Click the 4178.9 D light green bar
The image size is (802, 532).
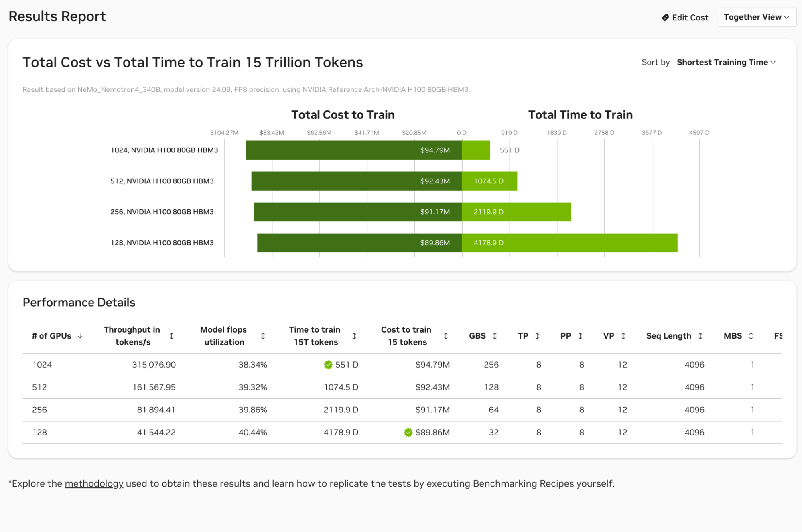[x=569, y=243]
